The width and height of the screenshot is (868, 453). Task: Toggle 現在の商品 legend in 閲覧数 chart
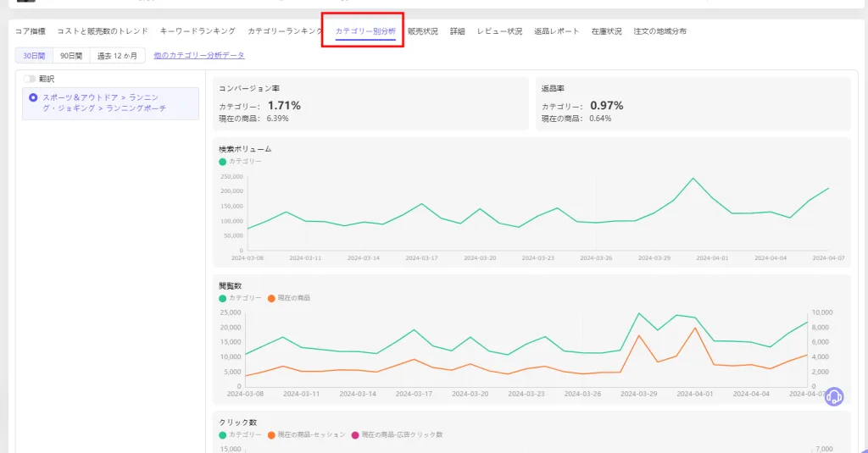click(x=289, y=298)
